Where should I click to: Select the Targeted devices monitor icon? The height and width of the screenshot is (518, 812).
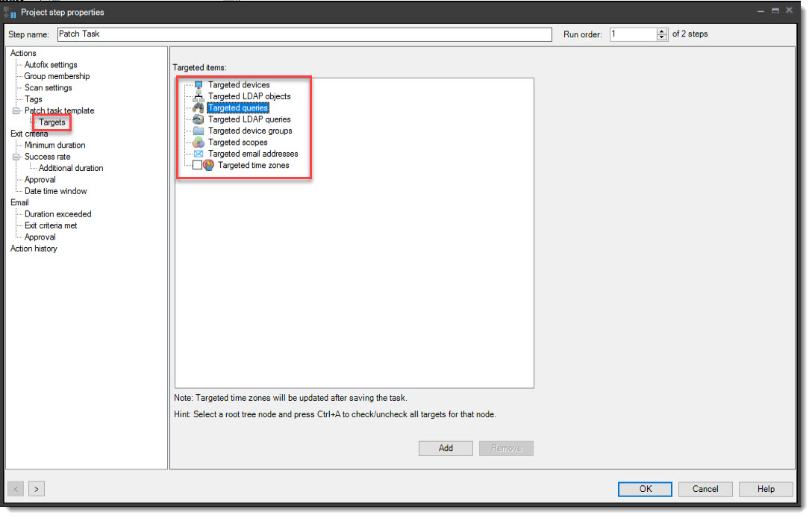[x=198, y=84]
